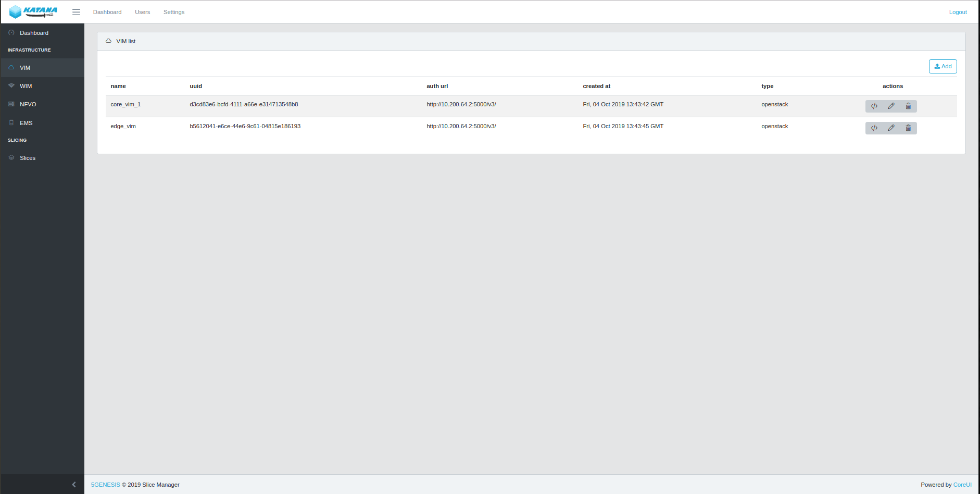Click the 'created at' column header
The image size is (980, 494).
[x=596, y=86]
